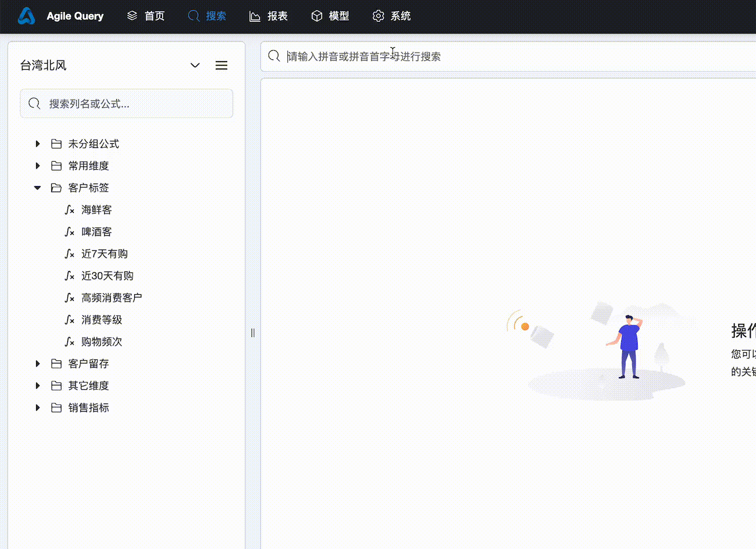Click the panel splitter resize handle
Image resolution: width=756 pixels, height=549 pixels.
[253, 333]
